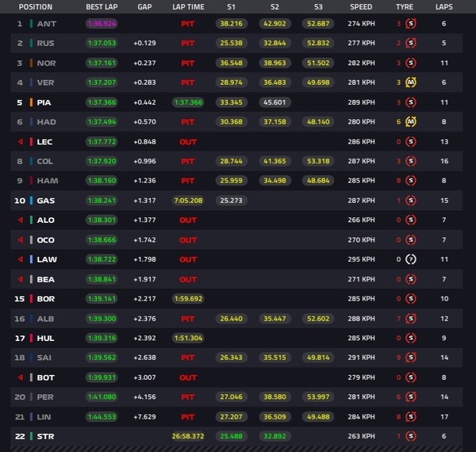Click the soft tyre icon in STR row
Screen dimensions: 476x452
[410, 436]
